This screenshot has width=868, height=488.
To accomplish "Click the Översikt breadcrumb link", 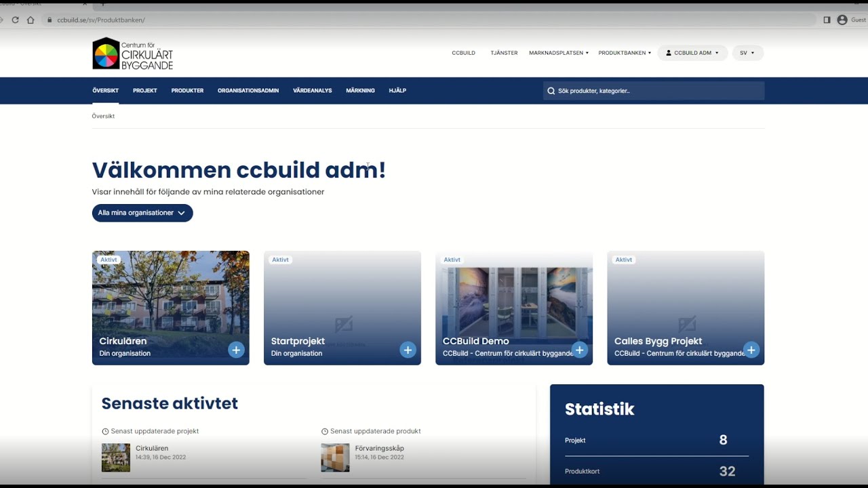I will click(103, 117).
